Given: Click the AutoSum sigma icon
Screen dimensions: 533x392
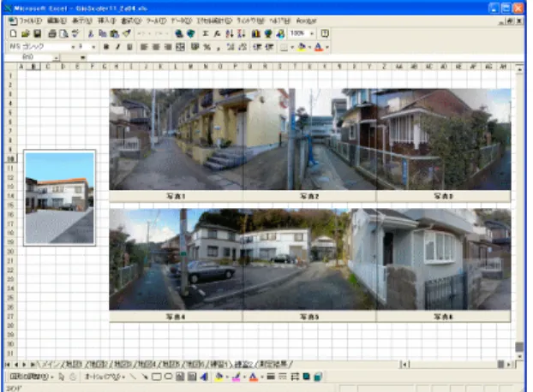Looking at the screenshot, I should click(206, 33).
